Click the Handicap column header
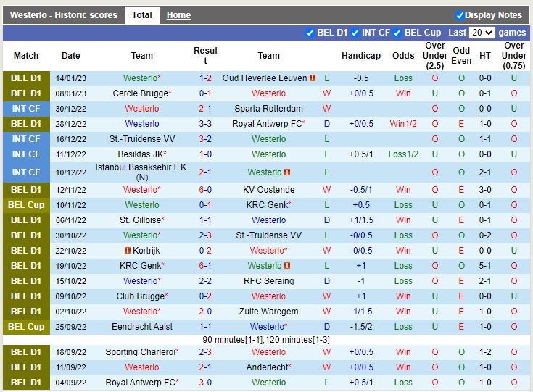Screen dimensions: 533x392 (x=361, y=56)
